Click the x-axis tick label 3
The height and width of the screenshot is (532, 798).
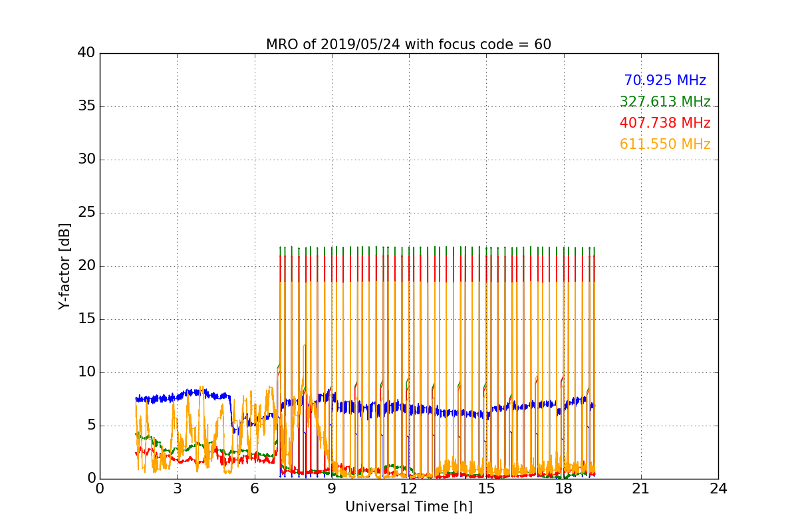(x=177, y=488)
